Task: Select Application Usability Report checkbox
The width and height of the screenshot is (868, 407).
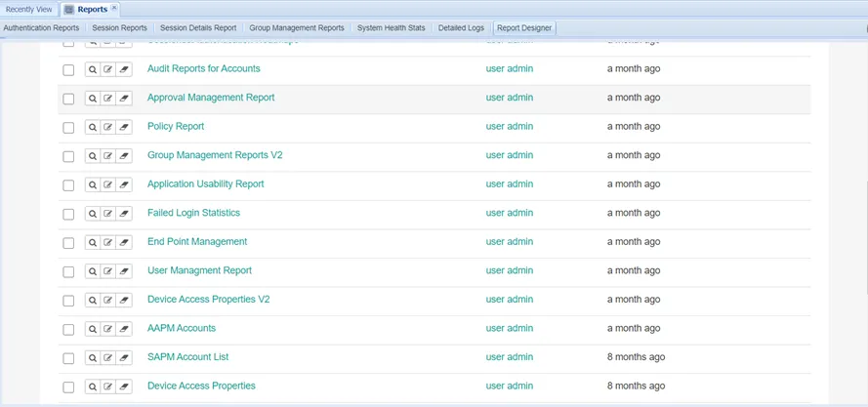Action: tap(68, 185)
